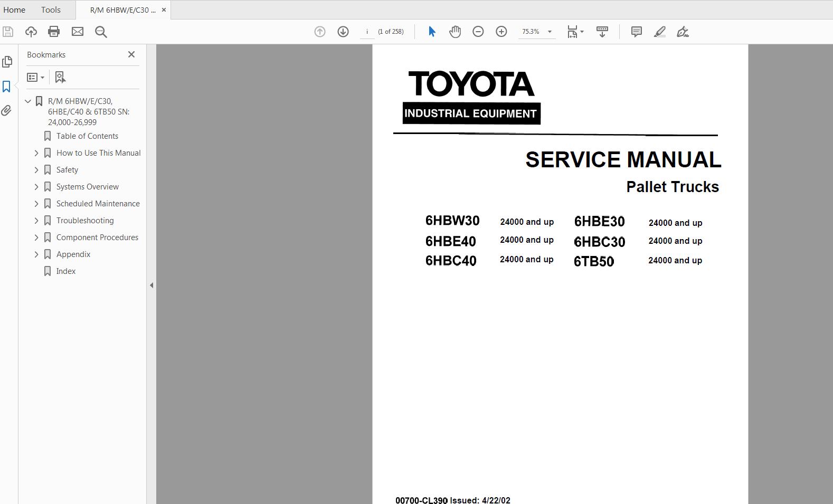Select the R/M 6HBW/E/C30 document tab

click(x=122, y=10)
